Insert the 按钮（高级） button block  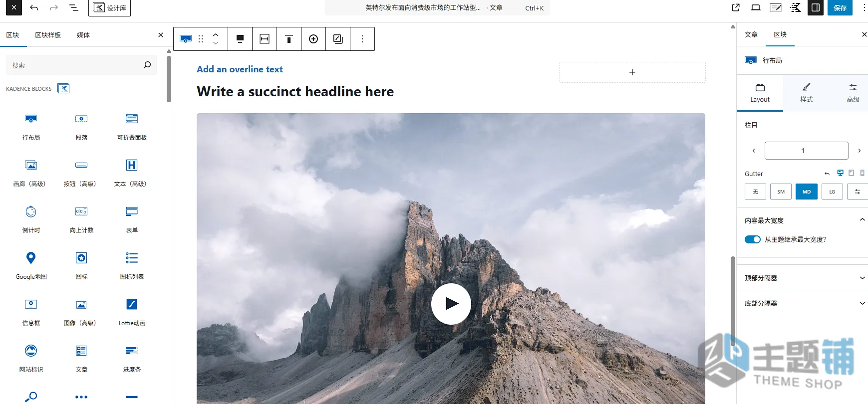point(81,173)
